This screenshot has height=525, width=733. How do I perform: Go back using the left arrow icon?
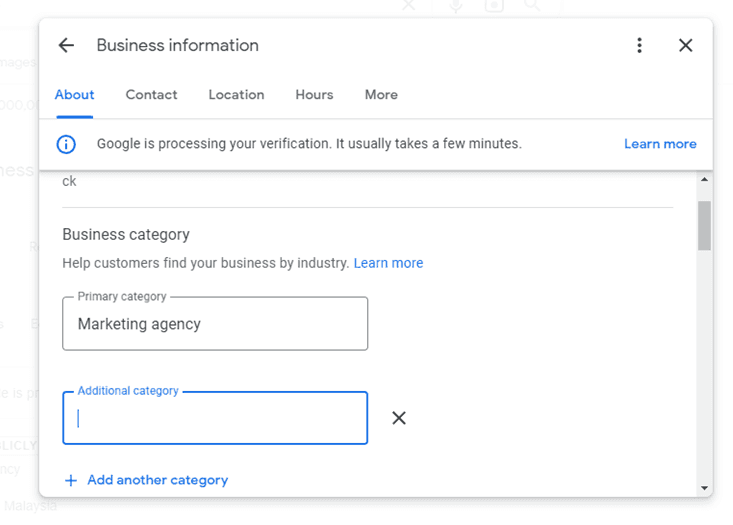pos(66,45)
